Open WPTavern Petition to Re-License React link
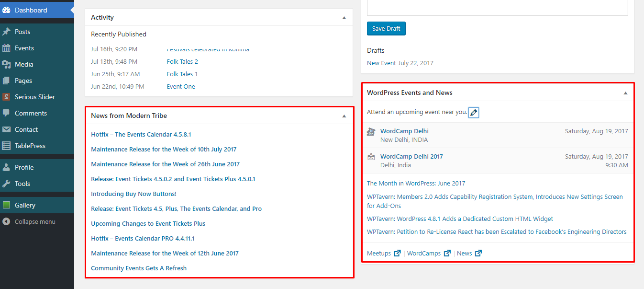 pyautogui.click(x=497, y=231)
